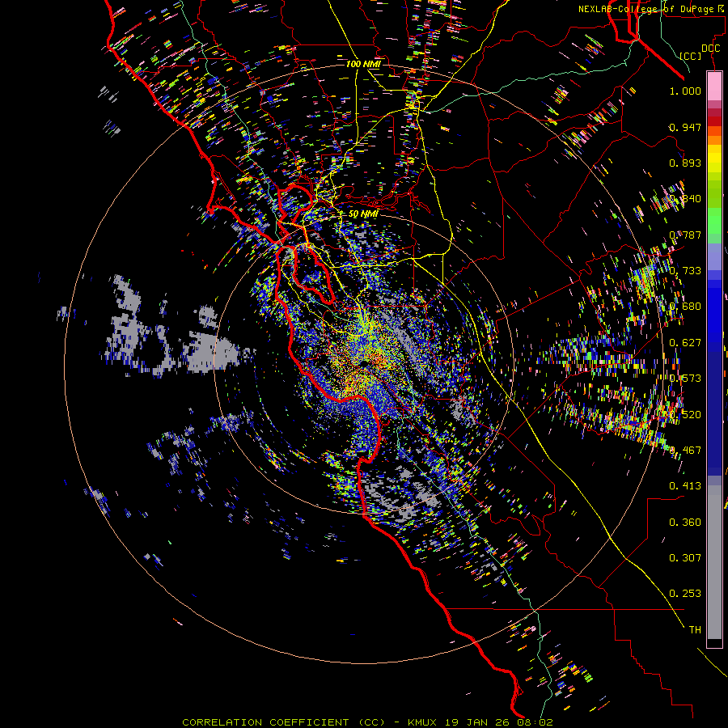
Task: Click the 0.733 legend value
Action: [x=685, y=271]
